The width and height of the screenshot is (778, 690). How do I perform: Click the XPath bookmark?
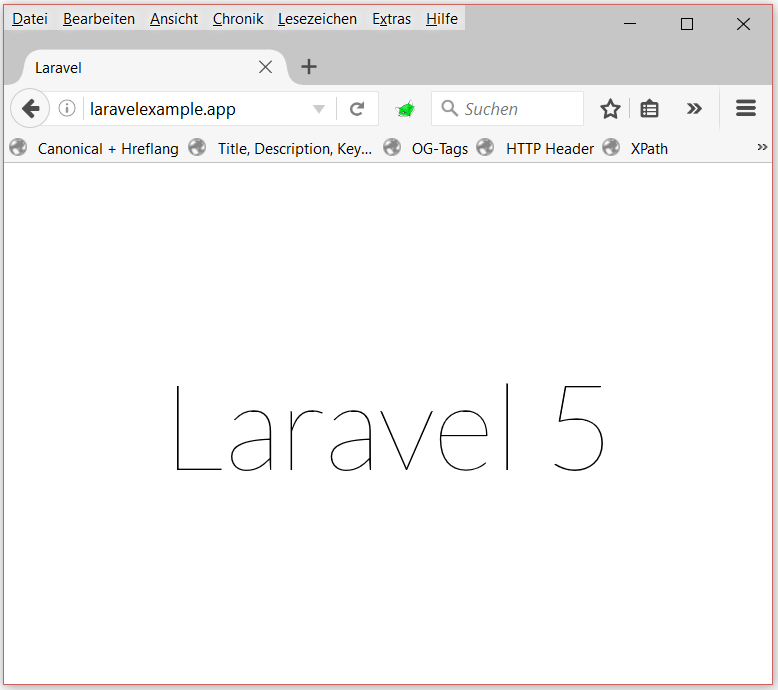(635, 148)
